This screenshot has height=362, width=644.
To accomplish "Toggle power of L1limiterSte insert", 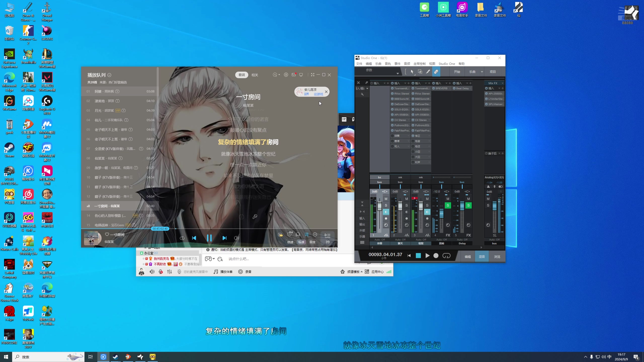I will (x=487, y=99).
